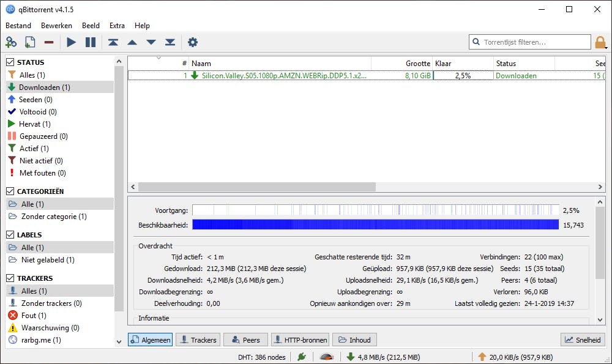Screen dimensions: 612x364
Task: Open the Snelheid speed graph
Action: tap(583, 340)
